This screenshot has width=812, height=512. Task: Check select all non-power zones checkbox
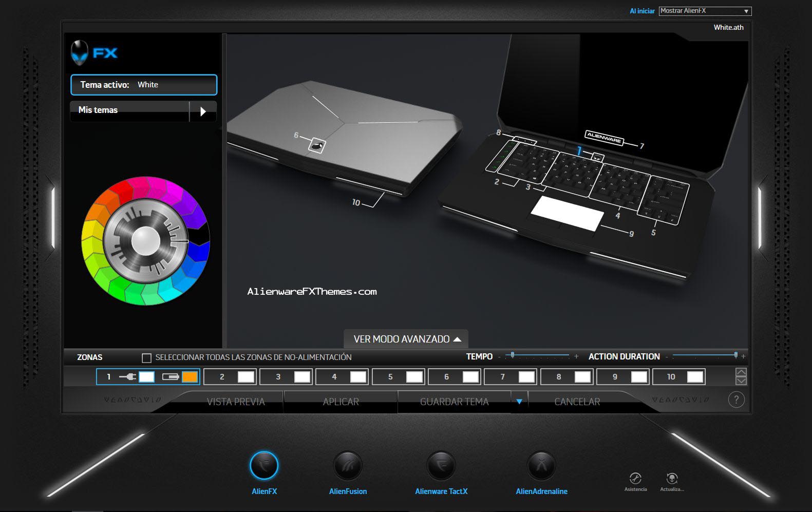pos(146,357)
